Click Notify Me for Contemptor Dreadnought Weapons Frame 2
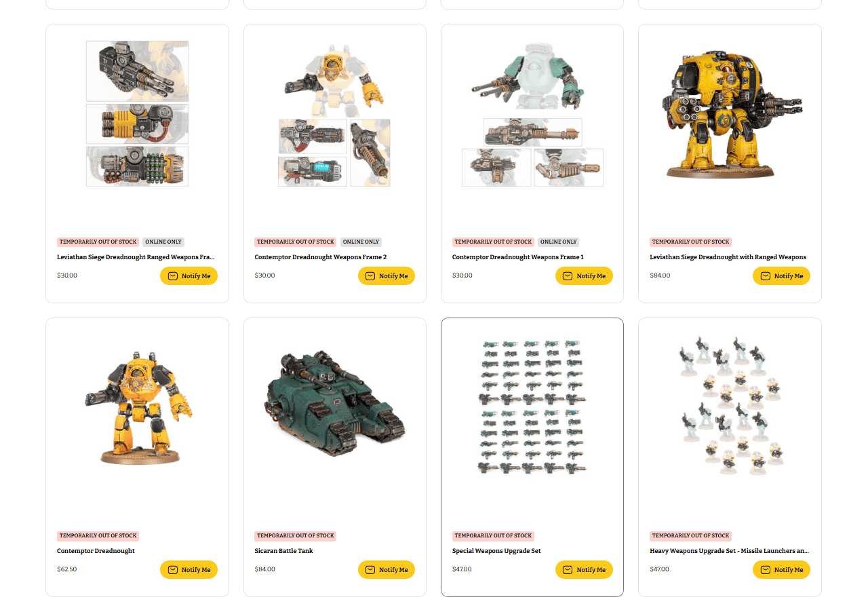 click(387, 276)
